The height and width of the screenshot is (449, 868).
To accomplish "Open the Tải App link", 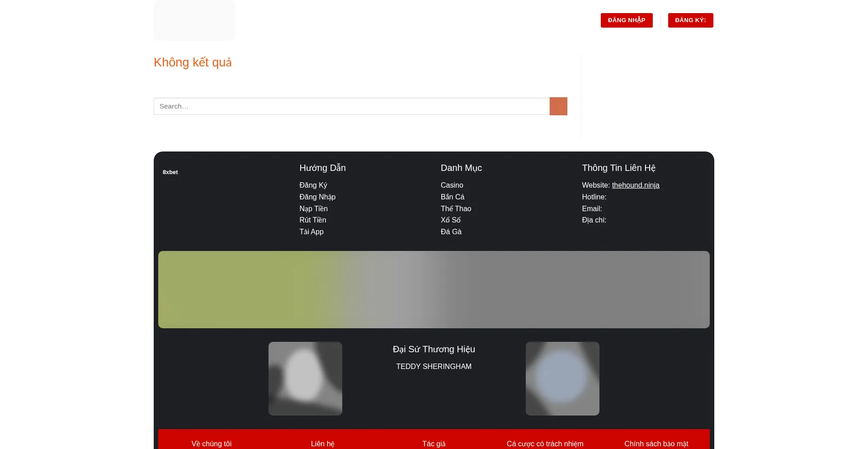I will (311, 232).
